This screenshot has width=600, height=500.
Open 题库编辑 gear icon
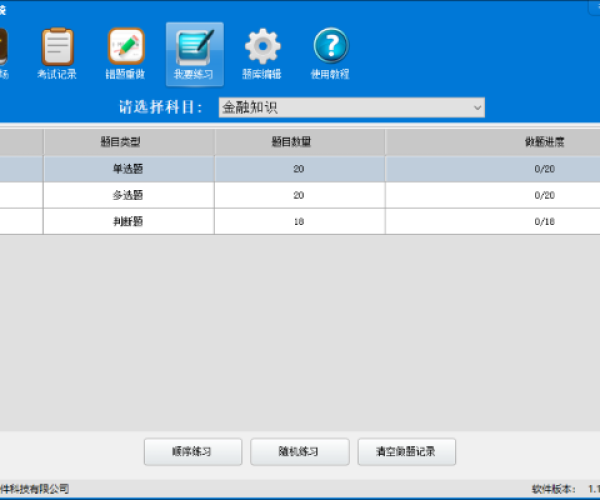coord(262,54)
